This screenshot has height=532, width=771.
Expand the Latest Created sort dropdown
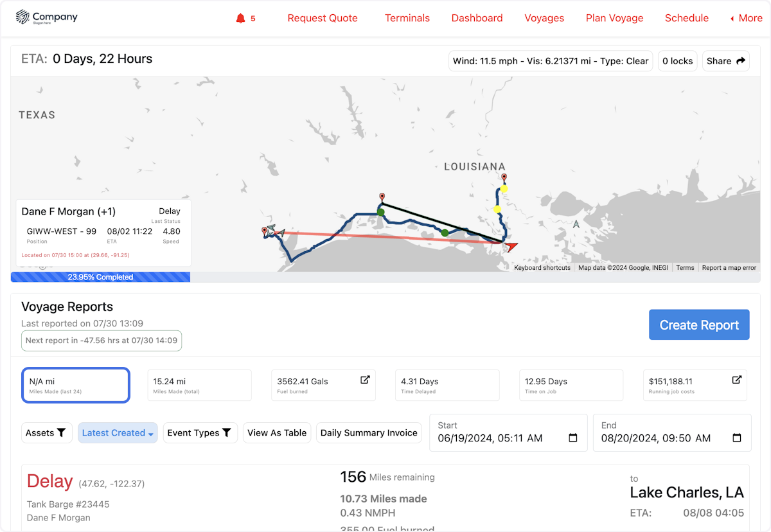pyautogui.click(x=118, y=432)
